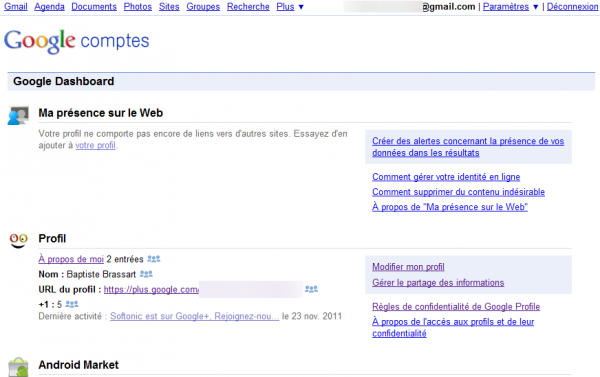
Task: Open the Paramètres link
Action: [x=506, y=7]
